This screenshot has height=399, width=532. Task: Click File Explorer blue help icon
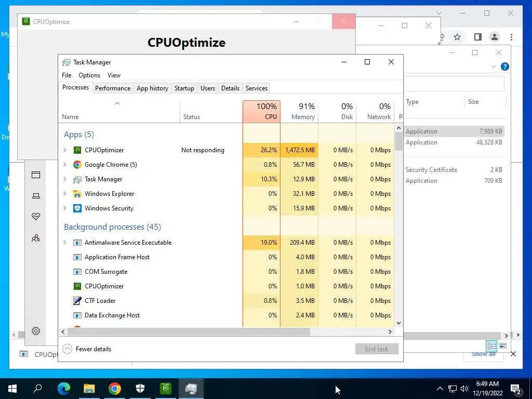click(x=505, y=66)
